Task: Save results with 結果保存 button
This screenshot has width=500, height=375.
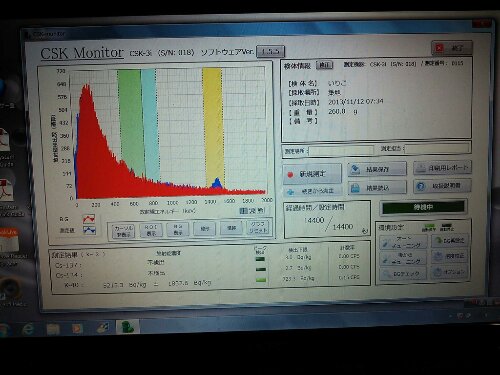Action: click(377, 169)
